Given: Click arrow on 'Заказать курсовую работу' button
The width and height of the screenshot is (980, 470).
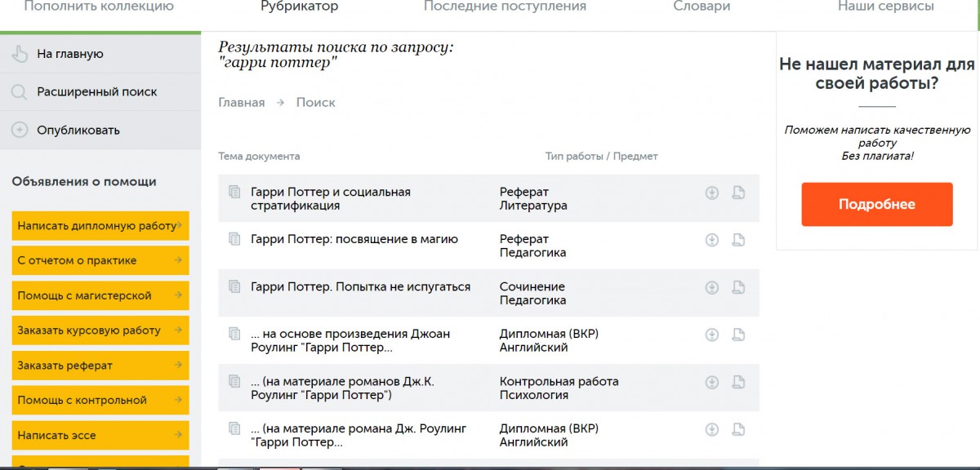Looking at the screenshot, I should point(178,330).
